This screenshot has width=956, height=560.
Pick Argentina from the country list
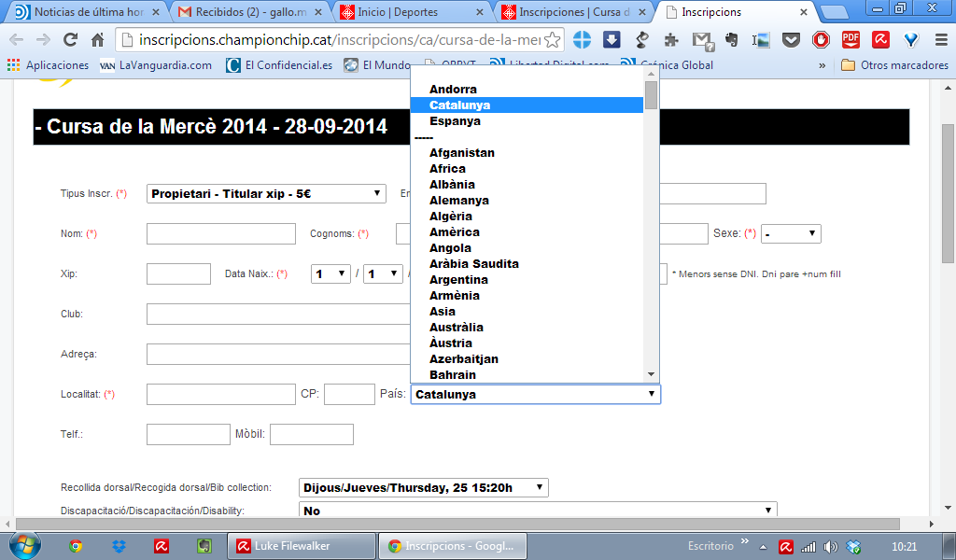point(458,280)
